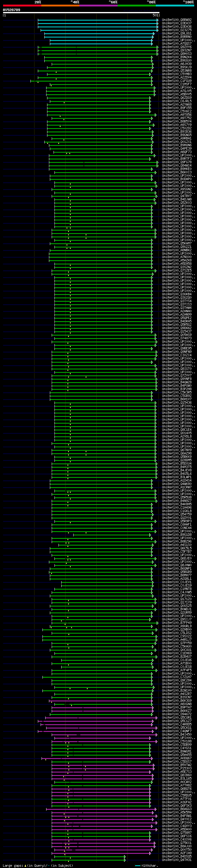
Task: Select hit UniRef100_A4S1S0
Action: [x=177, y=545]
